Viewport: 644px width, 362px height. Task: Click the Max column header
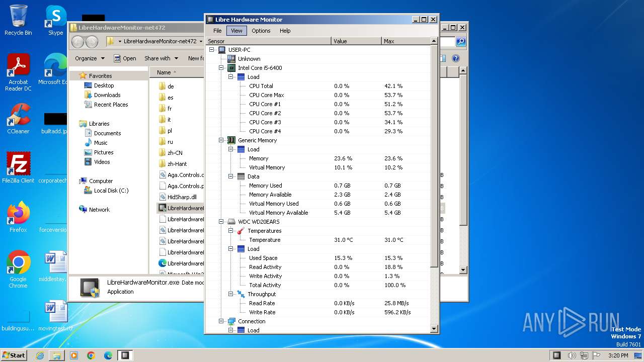(406, 41)
